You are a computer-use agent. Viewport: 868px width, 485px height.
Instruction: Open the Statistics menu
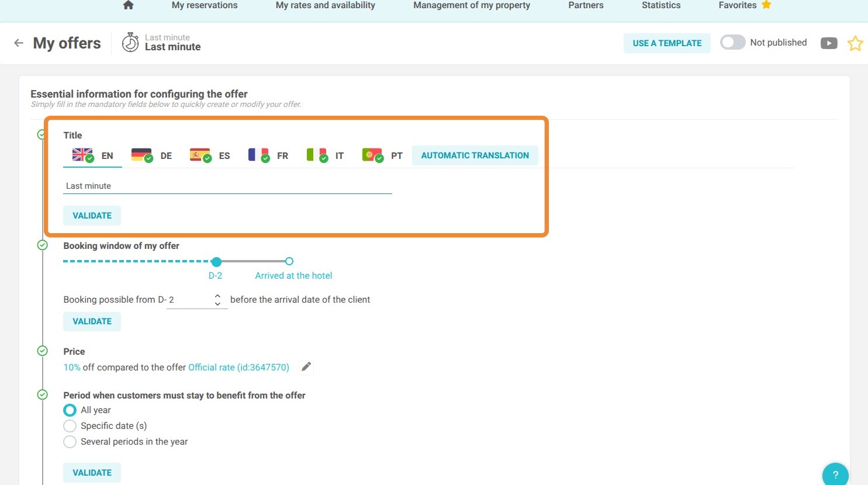[x=661, y=5]
